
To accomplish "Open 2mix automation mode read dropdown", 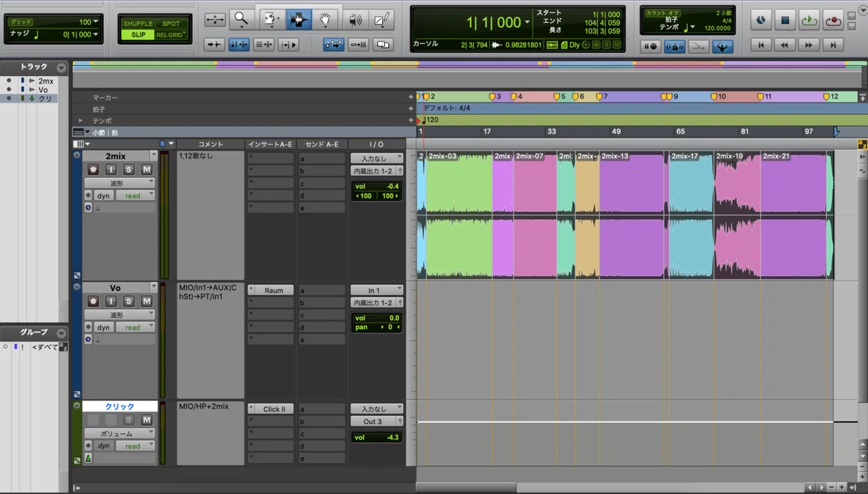I will click(x=135, y=195).
